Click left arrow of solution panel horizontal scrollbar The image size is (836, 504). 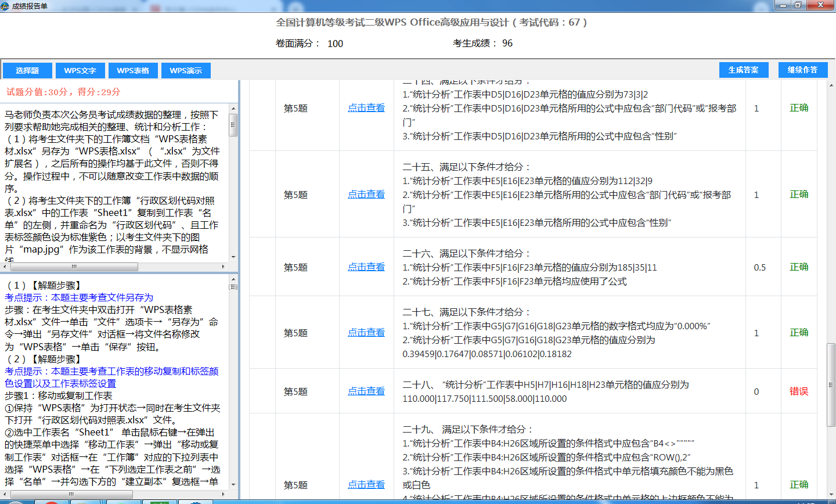tap(4, 494)
